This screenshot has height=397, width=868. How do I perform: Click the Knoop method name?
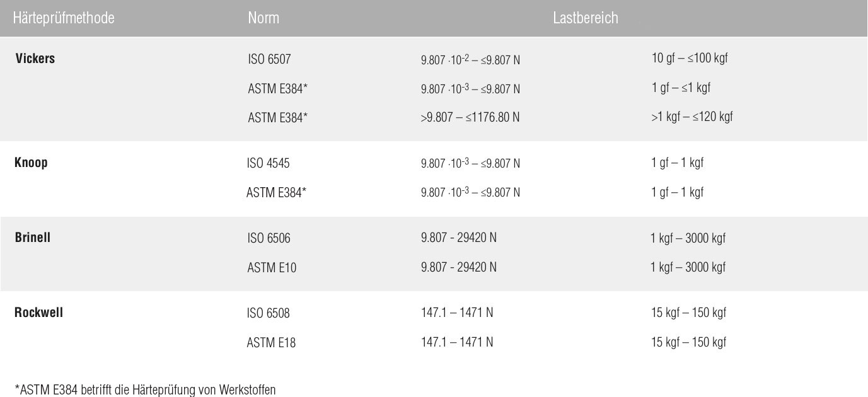tap(31, 163)
